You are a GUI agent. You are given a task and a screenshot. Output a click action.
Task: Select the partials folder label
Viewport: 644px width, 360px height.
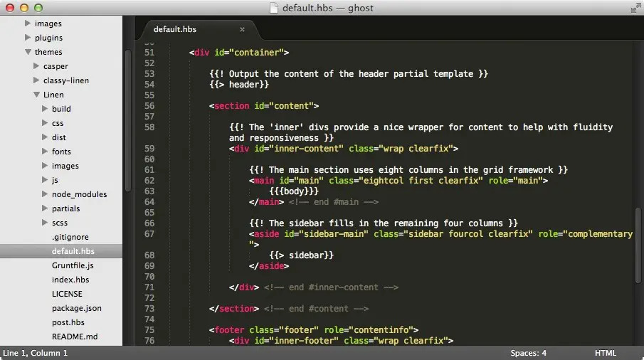65,208
